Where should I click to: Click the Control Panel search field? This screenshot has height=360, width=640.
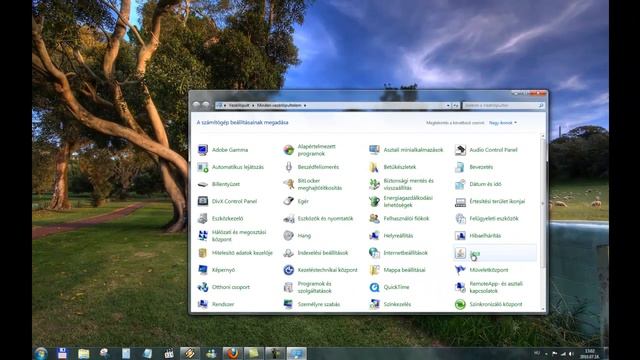click(504, 105)
